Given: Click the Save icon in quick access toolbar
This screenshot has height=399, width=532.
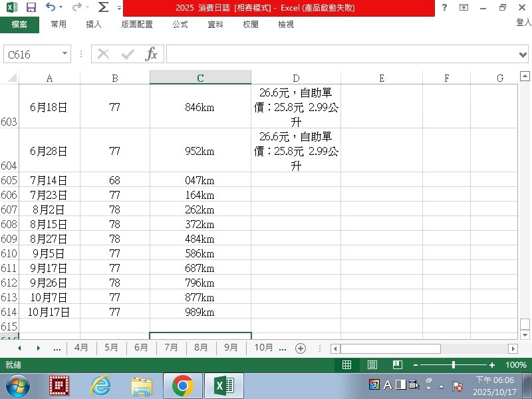Looking at the screenshot, I should pos(31,7).
